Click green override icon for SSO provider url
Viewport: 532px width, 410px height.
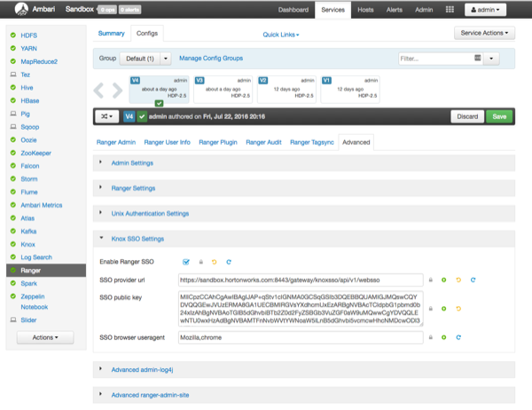[x=444, y=280]
